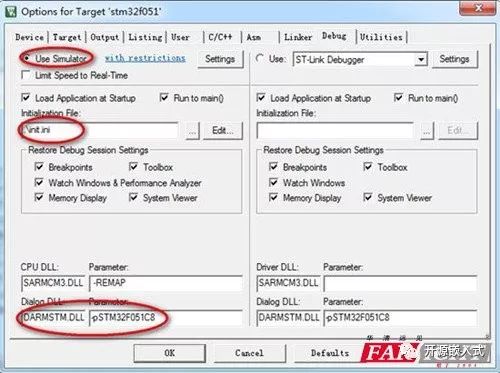Click the Cancel button
Screen dimensions: 500x373
point(250,353)
